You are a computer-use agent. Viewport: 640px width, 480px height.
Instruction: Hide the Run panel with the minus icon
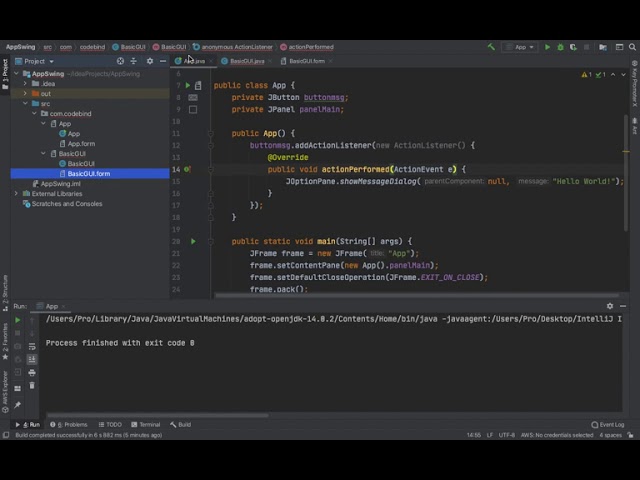point(623,306)
